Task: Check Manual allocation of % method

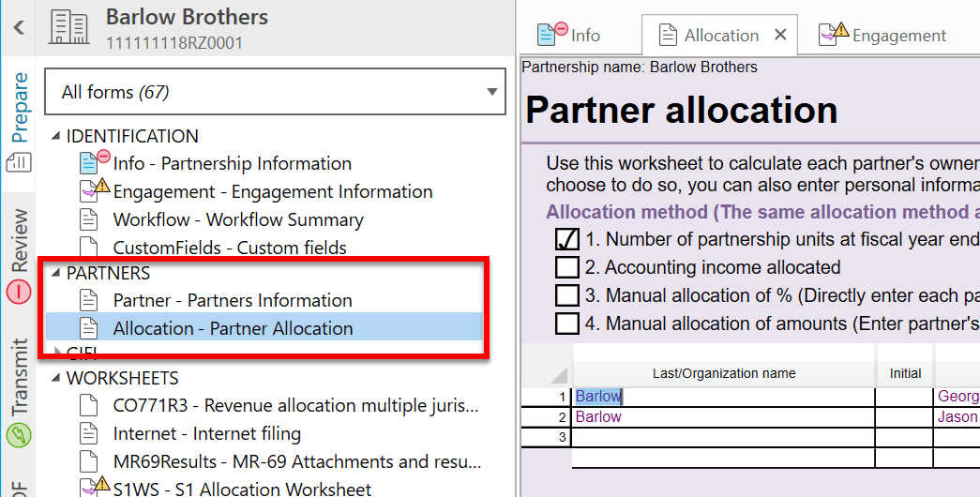Action: (566, 295)
